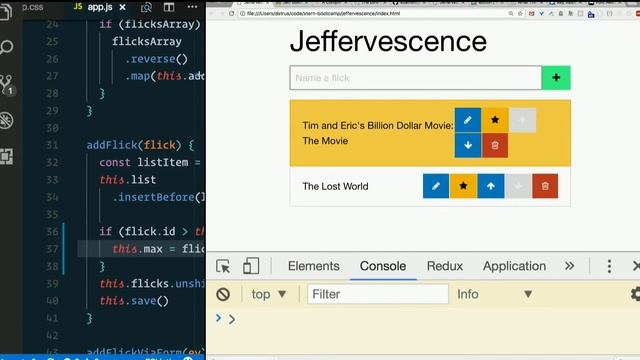This screenshot has width=640, height=360.
Task: Click code line 31 addFlick(flick)
Action: (140, 145)
